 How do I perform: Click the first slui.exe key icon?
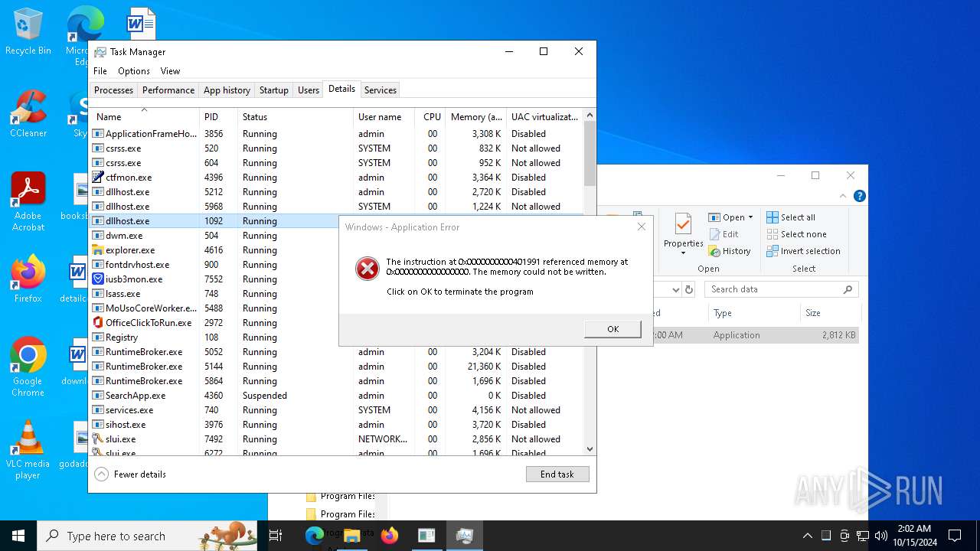[x=98, y=439]
